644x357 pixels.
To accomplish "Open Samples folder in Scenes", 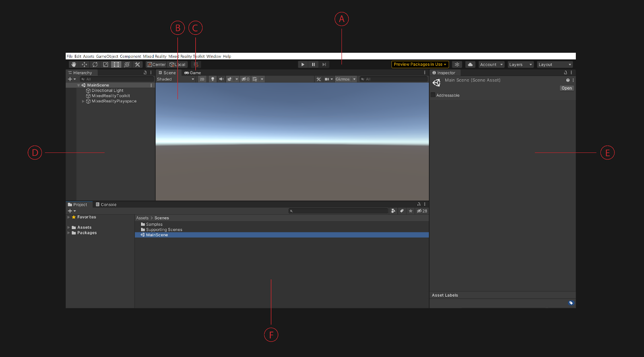I will click(152, 224).
